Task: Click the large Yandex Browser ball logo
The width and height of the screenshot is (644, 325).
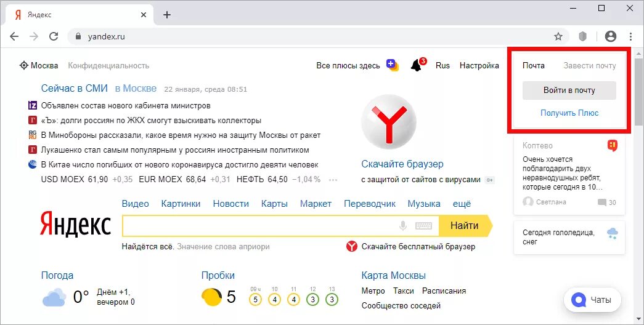Action: 388,122
